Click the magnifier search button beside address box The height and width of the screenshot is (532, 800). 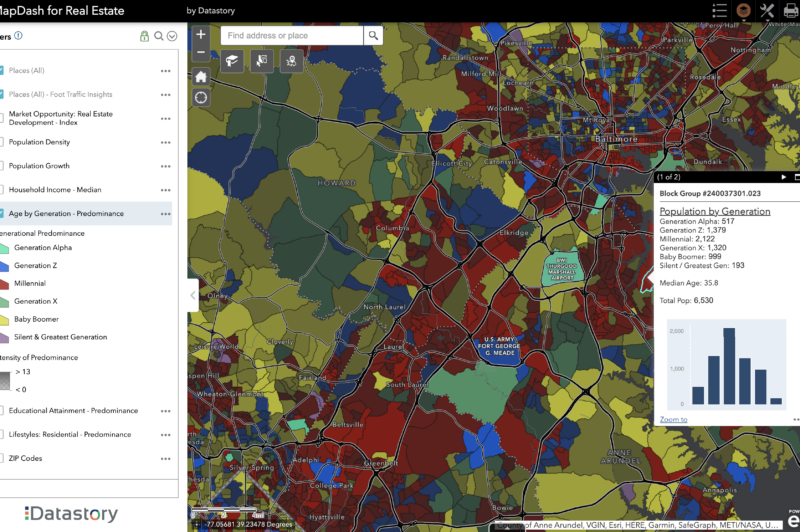click(373, 35)
